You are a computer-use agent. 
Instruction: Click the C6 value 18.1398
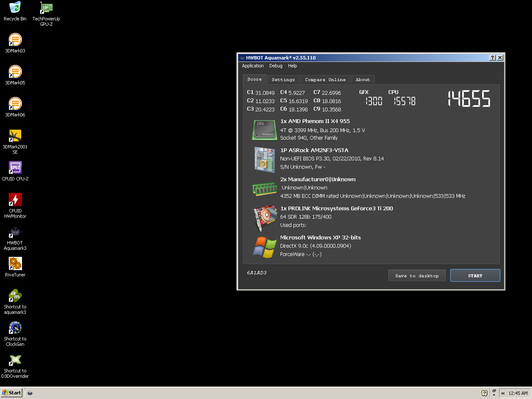pos(298,109)
